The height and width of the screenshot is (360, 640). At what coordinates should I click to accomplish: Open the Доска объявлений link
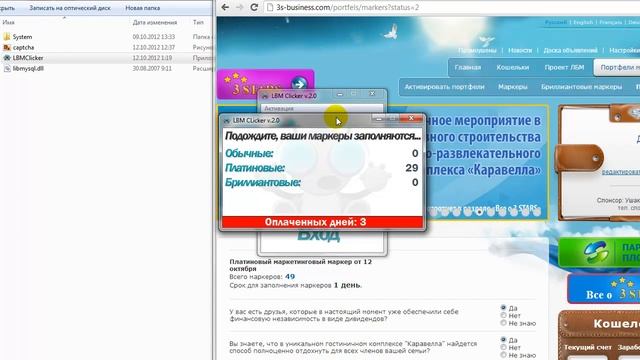[570, 50]
